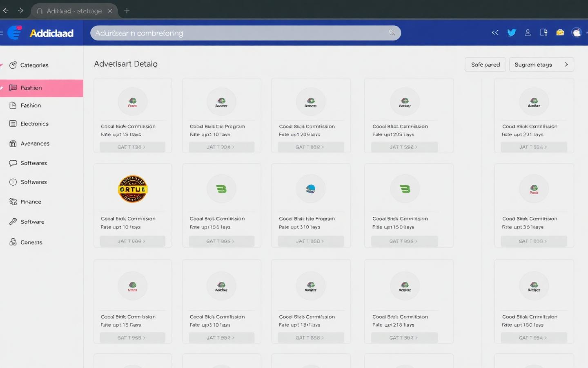Click the 'Cocal Blide Iste Program' title
This screenshot has height=368, width=588.
pyautogui.click(x=307, y=219)
